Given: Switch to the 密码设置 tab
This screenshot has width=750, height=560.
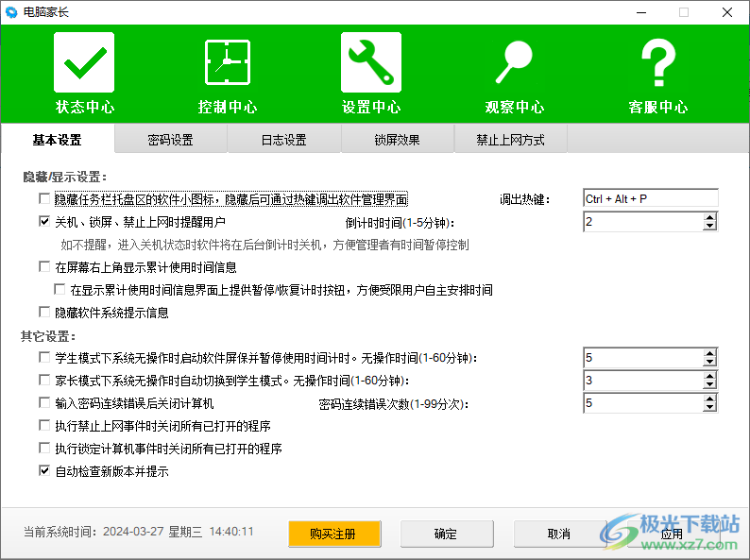Looking at the screenshot, I should point(171,140).
